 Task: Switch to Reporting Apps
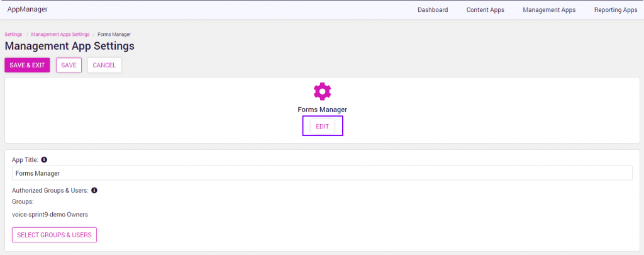click(616, 10)
